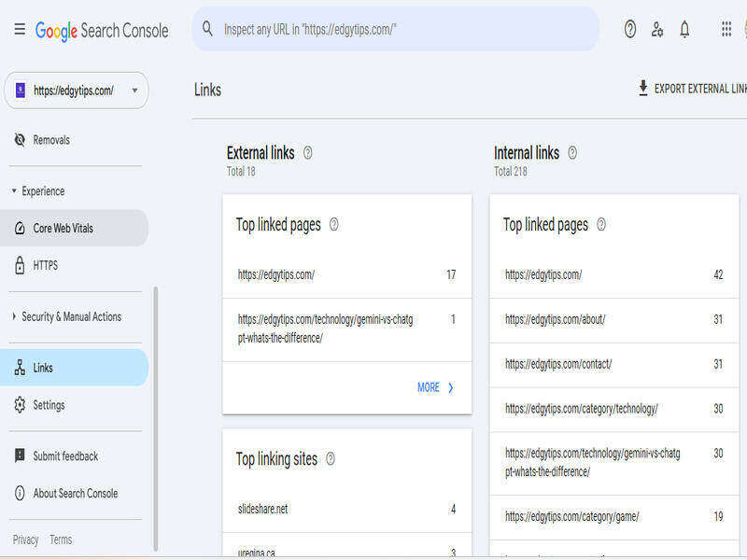This screenshot has width=747, height=560.
Task: Open the hamburger main menu
Action: point(20,30)
